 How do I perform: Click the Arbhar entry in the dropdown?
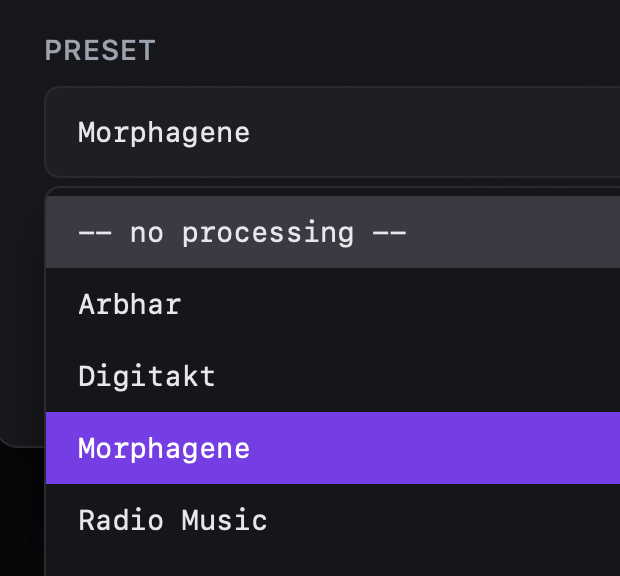coord(130,304)
